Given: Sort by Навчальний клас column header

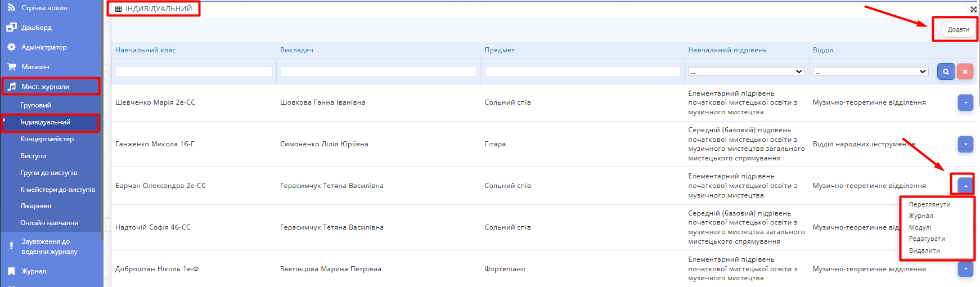Looking at the screenshot, I should tap(146, 50).
